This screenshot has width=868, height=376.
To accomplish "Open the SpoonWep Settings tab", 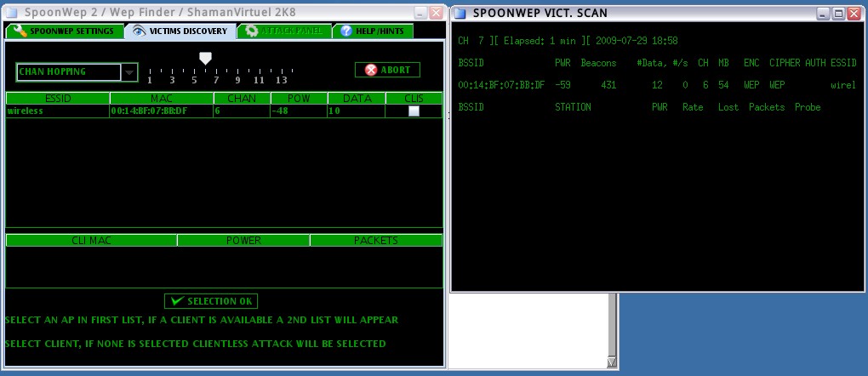I will click(66, 31).
